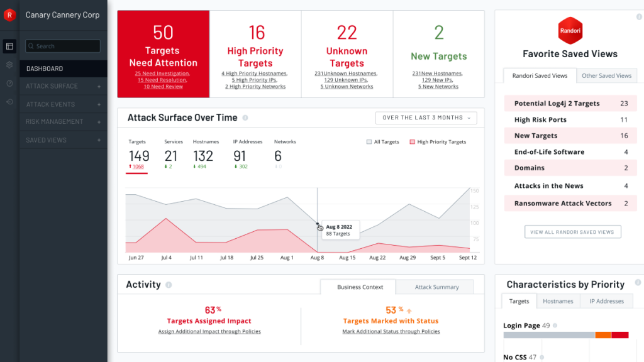Switch to the Attack Summary tab

coord(436,287)
